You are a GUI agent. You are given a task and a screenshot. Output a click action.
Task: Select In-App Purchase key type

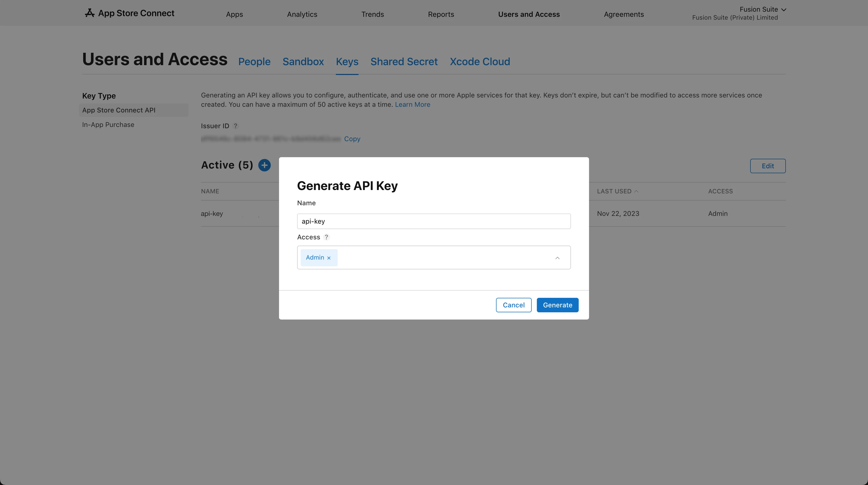pos(108,125)
